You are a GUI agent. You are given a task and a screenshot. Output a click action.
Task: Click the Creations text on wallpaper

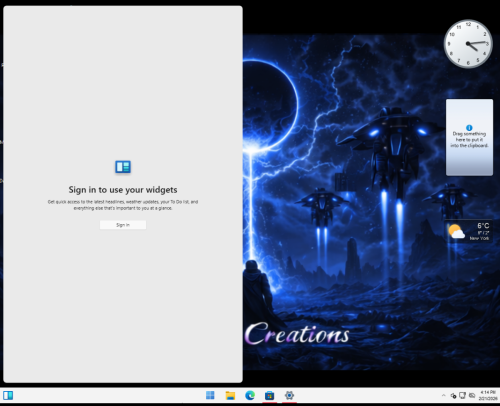tap(297, 334)
